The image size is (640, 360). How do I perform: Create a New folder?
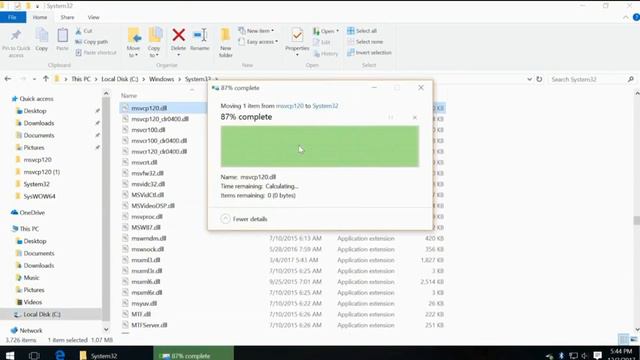pos(225,43)
